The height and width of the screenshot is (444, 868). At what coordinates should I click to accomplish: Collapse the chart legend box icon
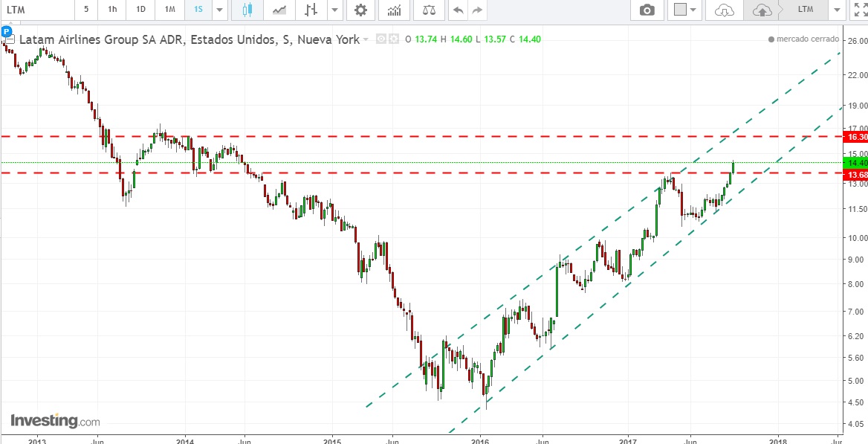click(x=10, y=39)
